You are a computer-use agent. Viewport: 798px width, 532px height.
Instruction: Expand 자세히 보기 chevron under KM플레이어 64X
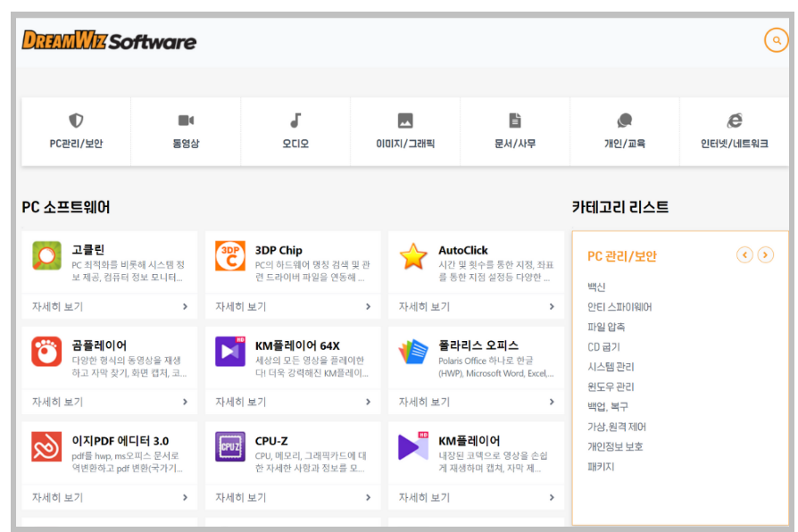369,402
